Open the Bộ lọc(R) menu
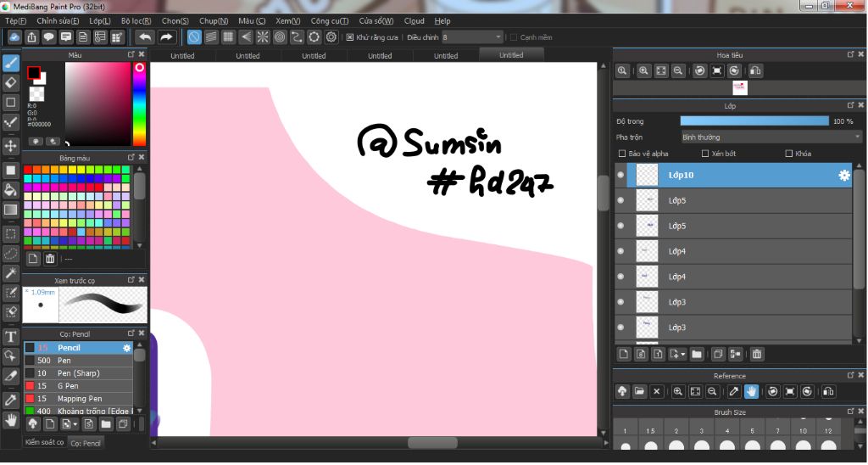Screen dimensions: 868x465 (x=136, y=21)
